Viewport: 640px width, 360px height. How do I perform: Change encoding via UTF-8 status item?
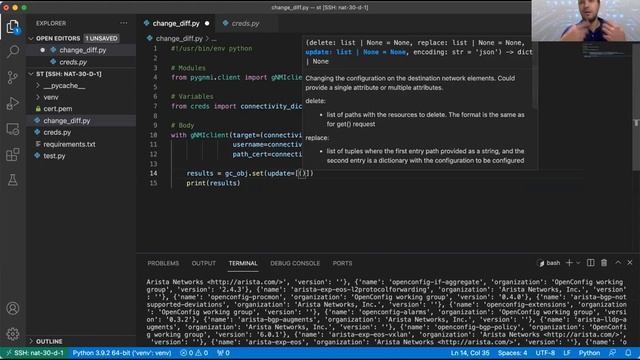545,353
